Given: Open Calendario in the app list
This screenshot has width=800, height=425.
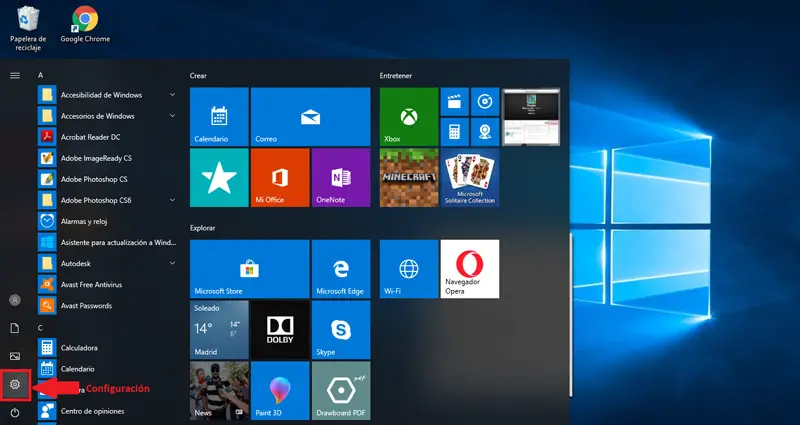Looking at the screenshot, I should 108,369.
